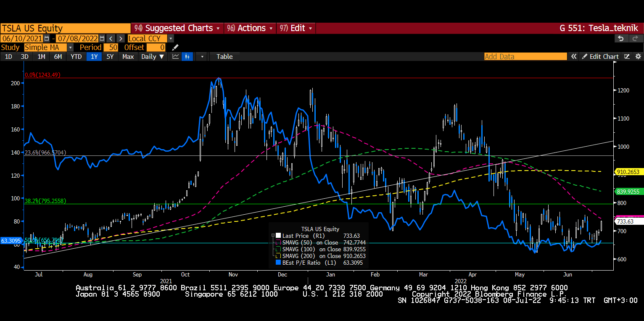Click 38.2%(795.2558) Fibonacci level label
This screenshot has width=644, height=321.
tap(45, 201)
